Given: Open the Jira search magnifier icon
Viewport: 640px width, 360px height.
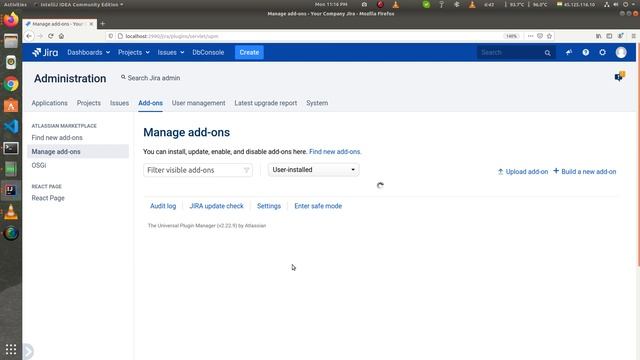Looking at the screenshot, I should click(547, 53).
